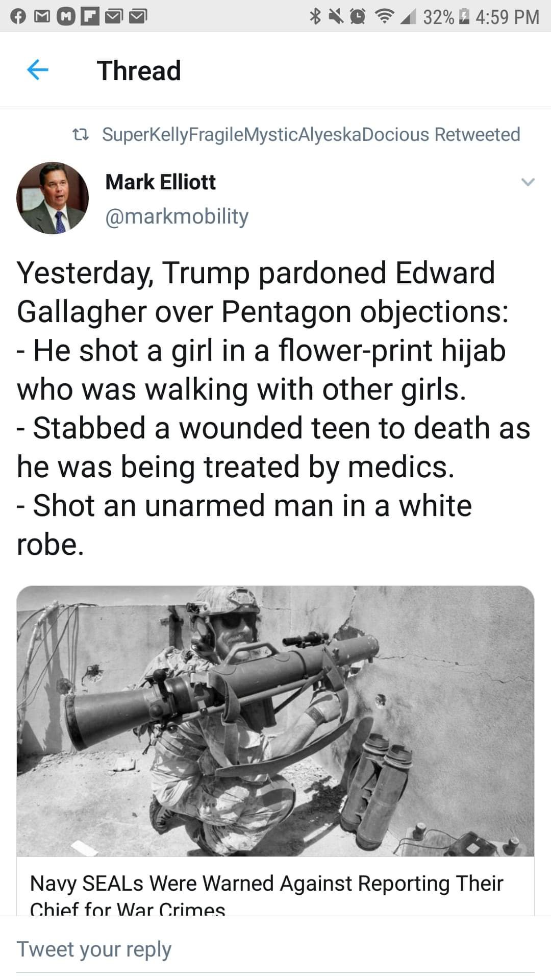Open SuperKellyFragileMysticAlyeskaDocious Retweeted label

pyautogui.click(x=311, y=134)
